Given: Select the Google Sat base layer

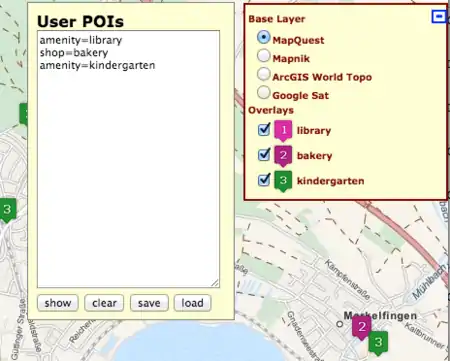Looking at the screenshot, I should pyautogui.click(x=263, y=92).
